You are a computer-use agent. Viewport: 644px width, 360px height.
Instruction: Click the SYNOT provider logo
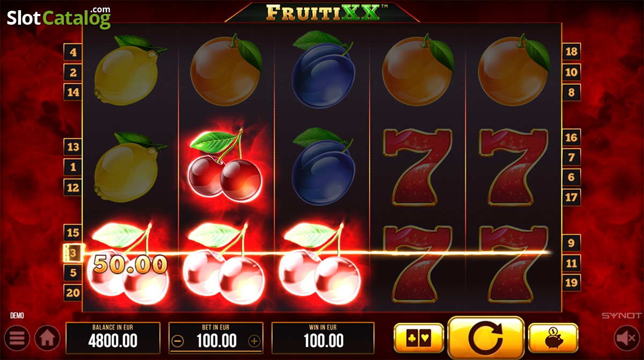click(621, 316)
